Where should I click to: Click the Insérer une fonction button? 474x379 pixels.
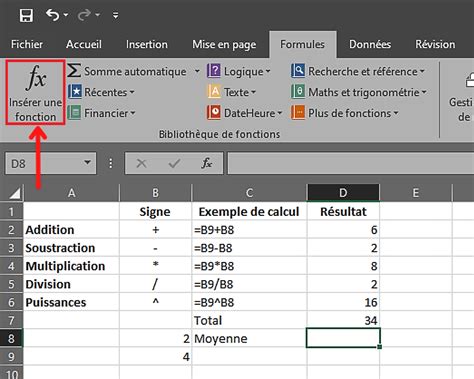[x=35, y=93]
